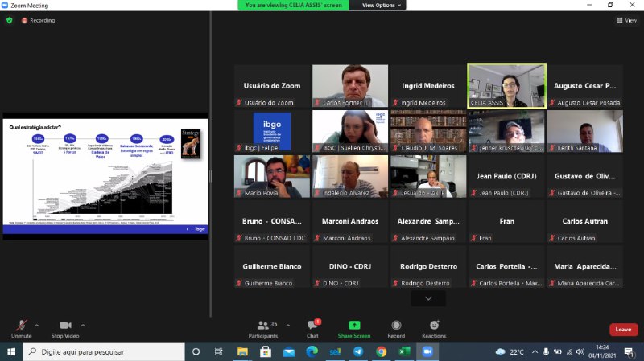Image resolution: width=644 pixels, height=361 pixels.
Task: Click Fran participant tile
Action: click(x=507, y=222)
